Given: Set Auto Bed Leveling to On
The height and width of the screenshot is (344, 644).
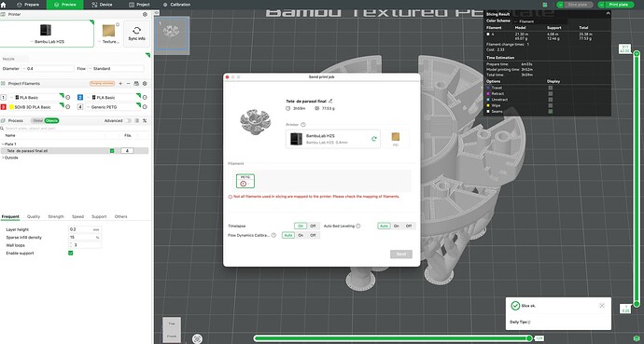Looking at the screenshot, I should click(397, 226).
